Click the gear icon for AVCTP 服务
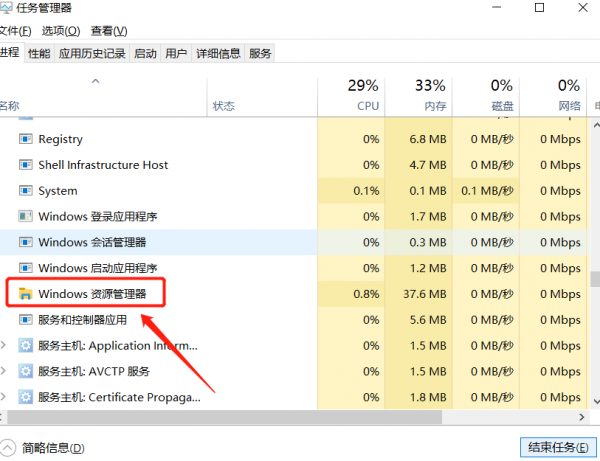 tap(26, 371)
